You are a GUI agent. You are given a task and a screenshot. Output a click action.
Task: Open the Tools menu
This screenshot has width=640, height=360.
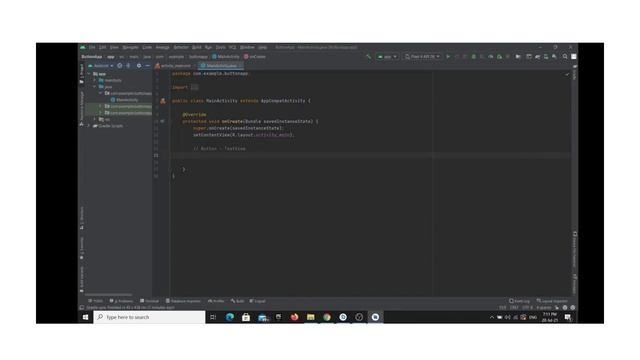(220, 47)
